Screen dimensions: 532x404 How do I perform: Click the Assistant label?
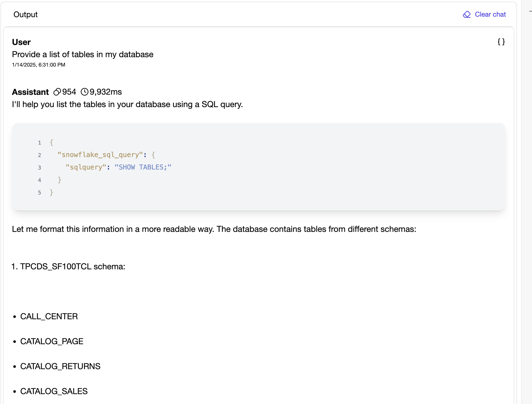coord(30,92)
